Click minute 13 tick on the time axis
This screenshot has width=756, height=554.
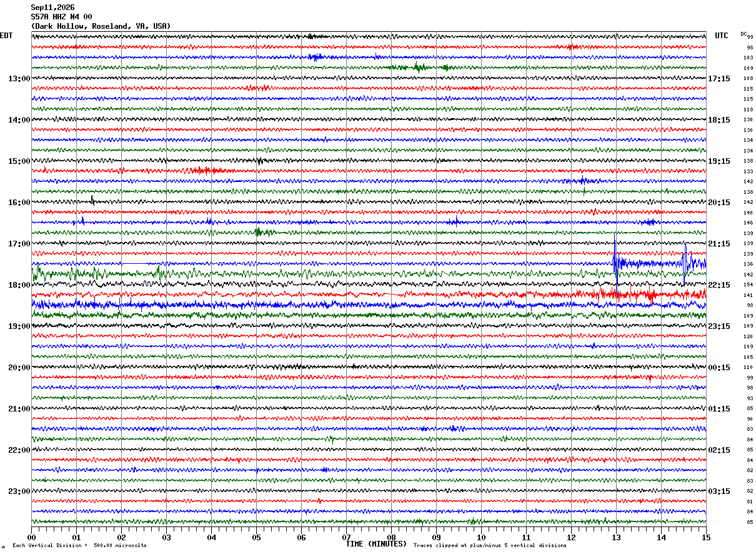point(616,537)
